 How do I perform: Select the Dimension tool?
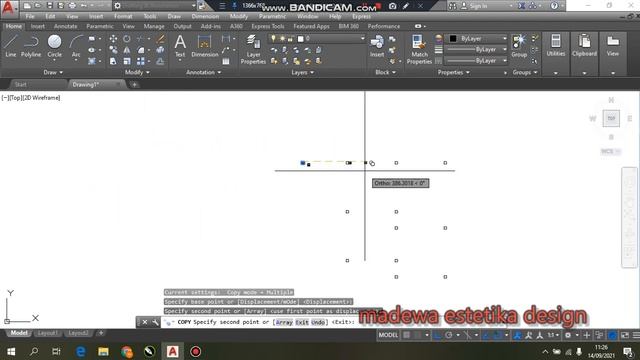coord(204,46)
